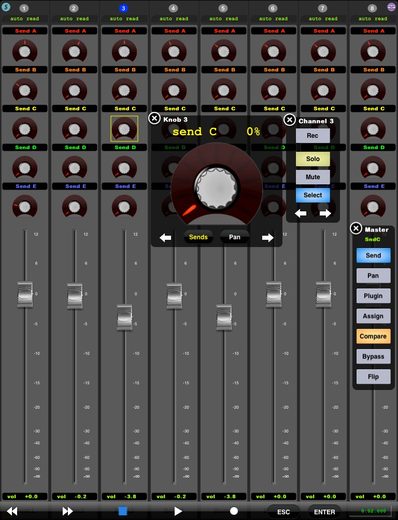Click the blue stop square icon

(x=123, y=511)
